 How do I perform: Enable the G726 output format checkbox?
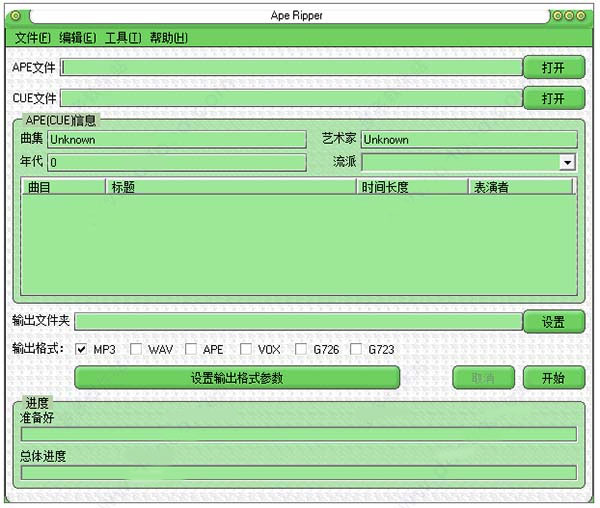[x=301, y=349]
